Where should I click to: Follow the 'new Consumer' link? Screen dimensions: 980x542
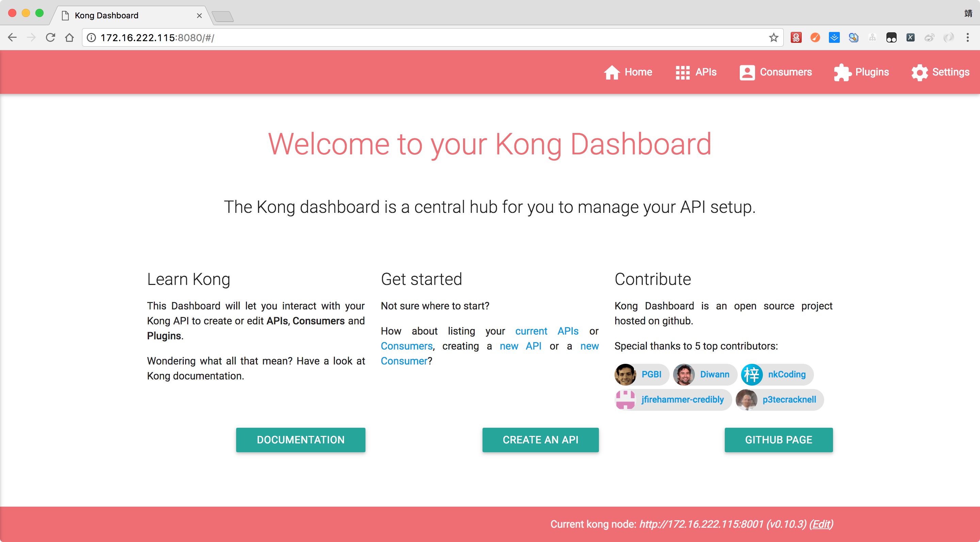(589, 346)
